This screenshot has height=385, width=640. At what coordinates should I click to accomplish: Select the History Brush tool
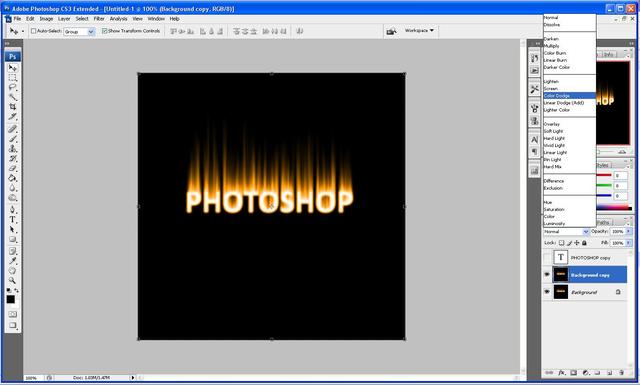[x=13, y=158]
